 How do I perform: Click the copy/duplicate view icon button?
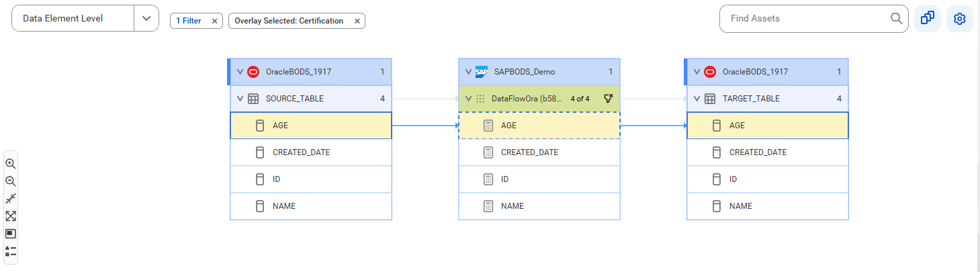[x=928, y=18]
